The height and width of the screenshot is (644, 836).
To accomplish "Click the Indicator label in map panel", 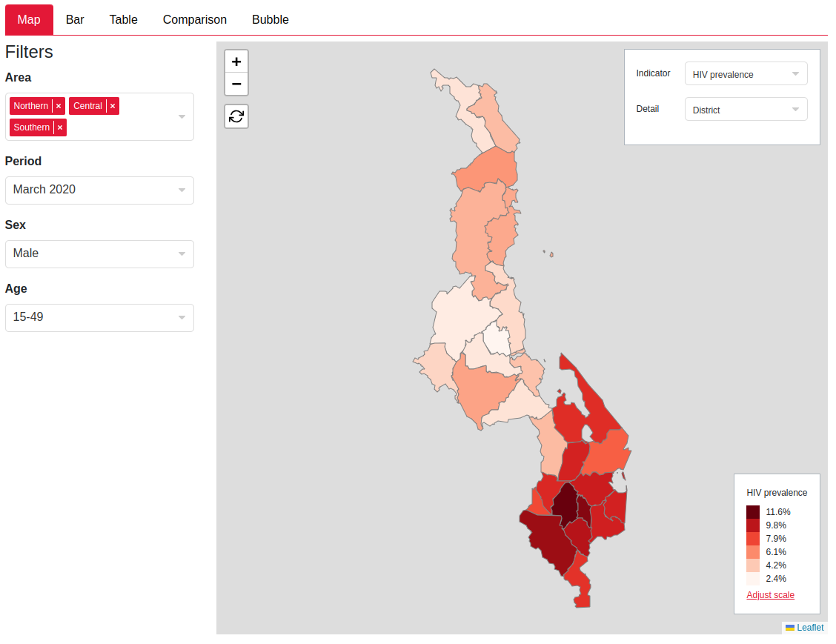I will pos(653,73).
